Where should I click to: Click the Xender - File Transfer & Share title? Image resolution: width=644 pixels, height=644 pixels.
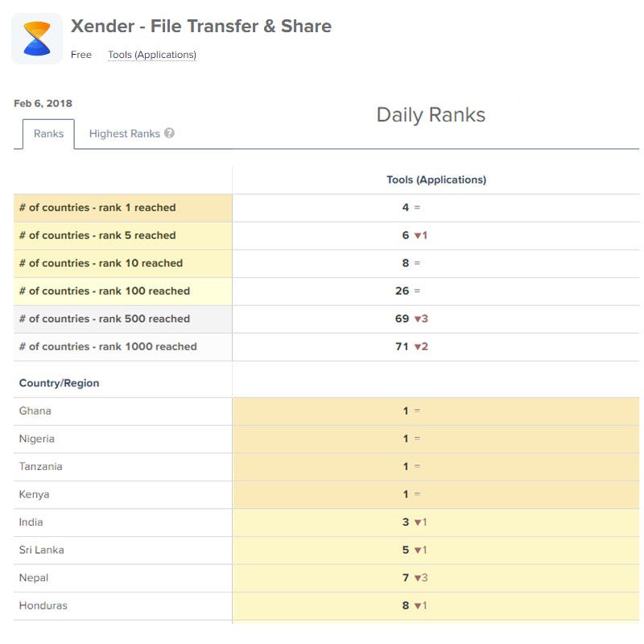click(201, 26)
